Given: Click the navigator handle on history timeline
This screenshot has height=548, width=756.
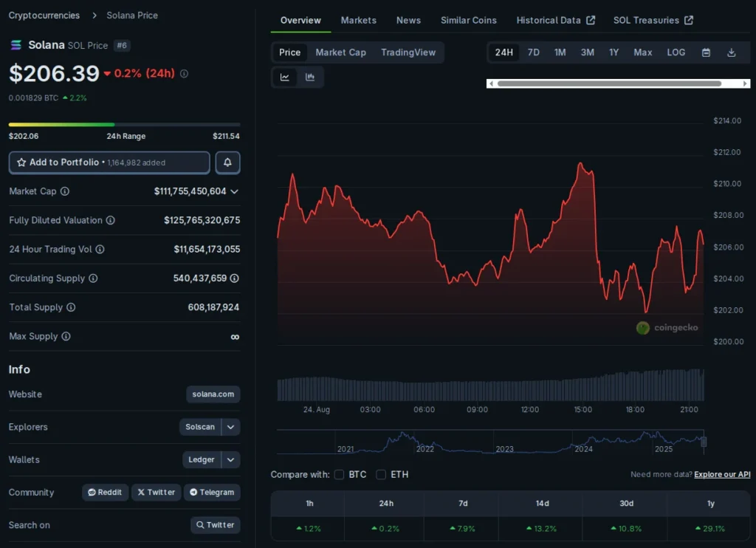Looking at the screenshot, I should (x=704, y=442).
